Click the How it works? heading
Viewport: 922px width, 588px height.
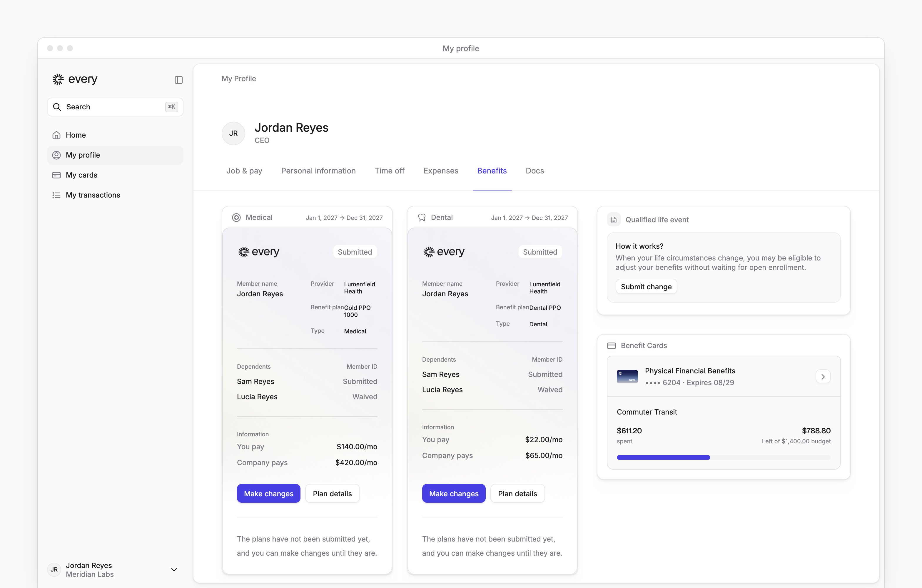(x=639, y=246)
